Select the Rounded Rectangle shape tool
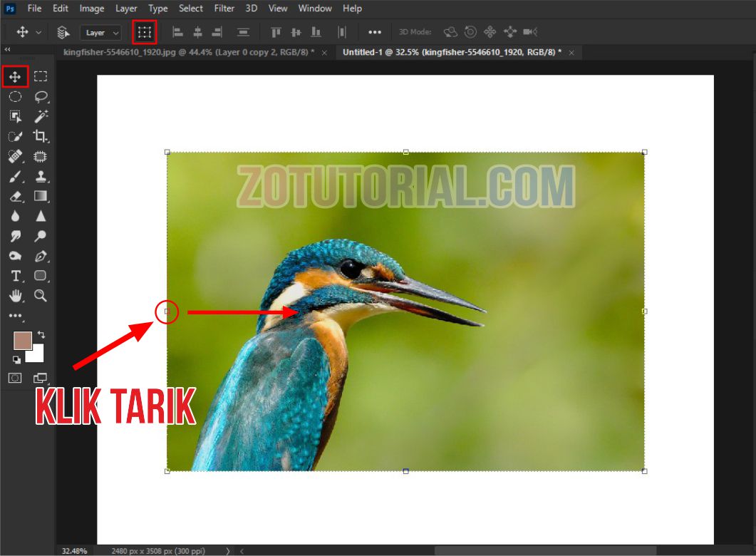The width and height of the screenshot is (756, 556). [x=41, y=275]
